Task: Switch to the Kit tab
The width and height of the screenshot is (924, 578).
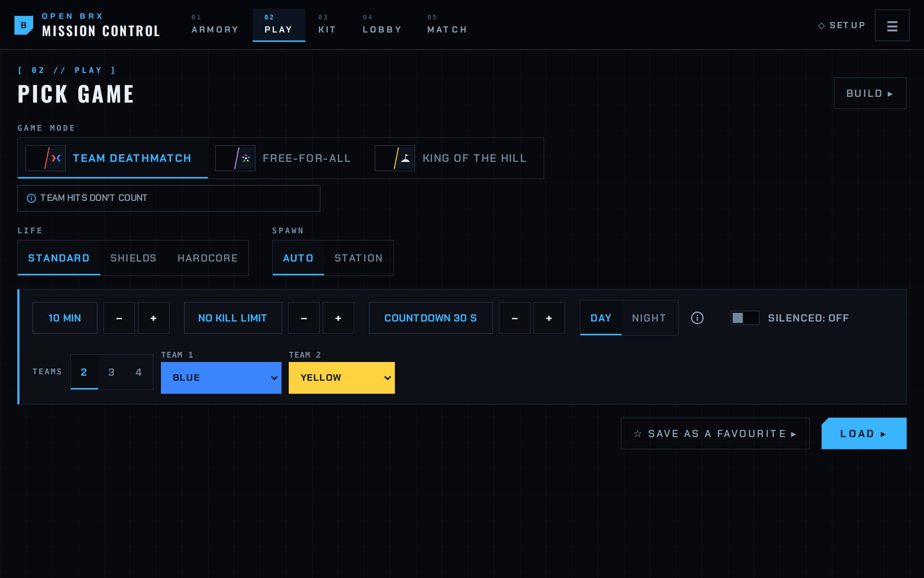Action: pos(327,25)
